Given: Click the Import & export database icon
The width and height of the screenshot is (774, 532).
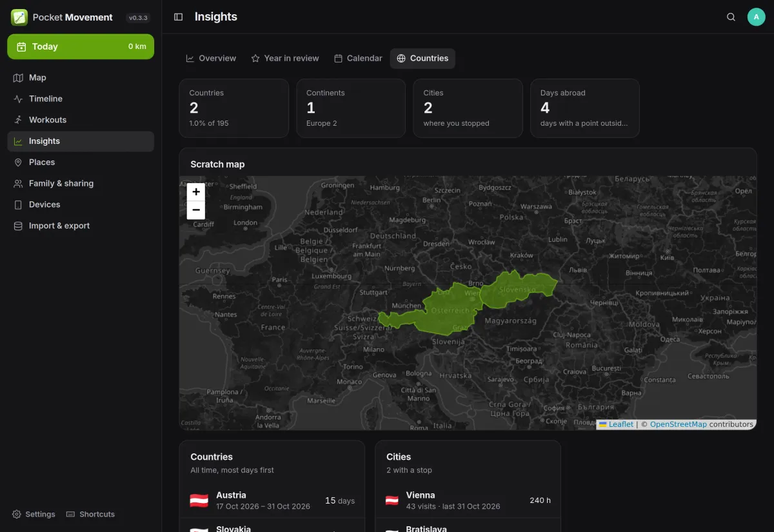Looking at the screenshot, I should (x=18, y=226).
